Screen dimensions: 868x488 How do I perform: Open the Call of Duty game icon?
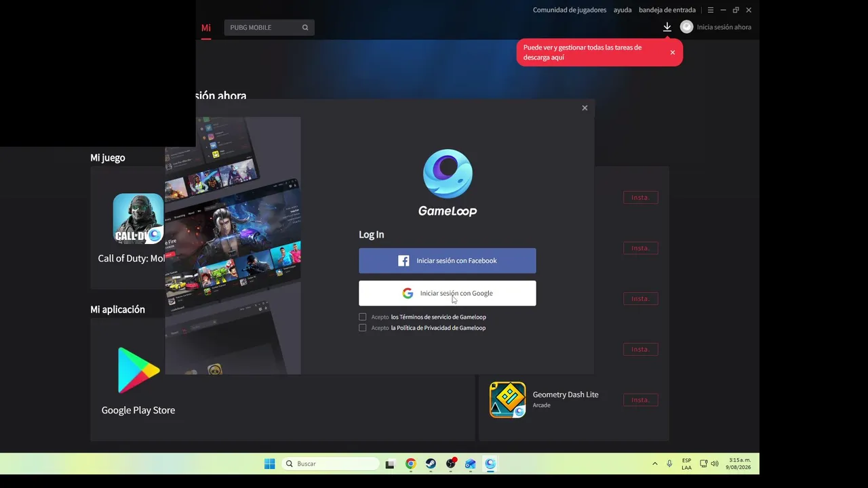138,218
